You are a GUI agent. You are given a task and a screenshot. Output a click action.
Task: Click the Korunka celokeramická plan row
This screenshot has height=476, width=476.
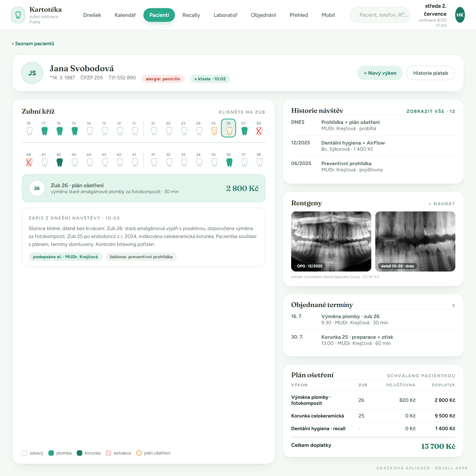point(373,416)
